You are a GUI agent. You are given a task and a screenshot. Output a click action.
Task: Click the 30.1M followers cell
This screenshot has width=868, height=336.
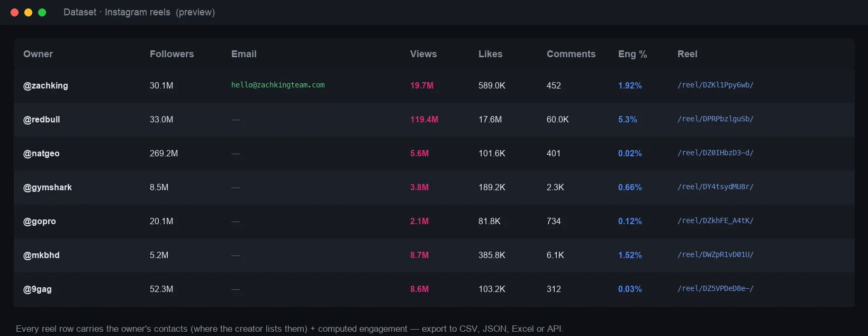coord(161,85)
